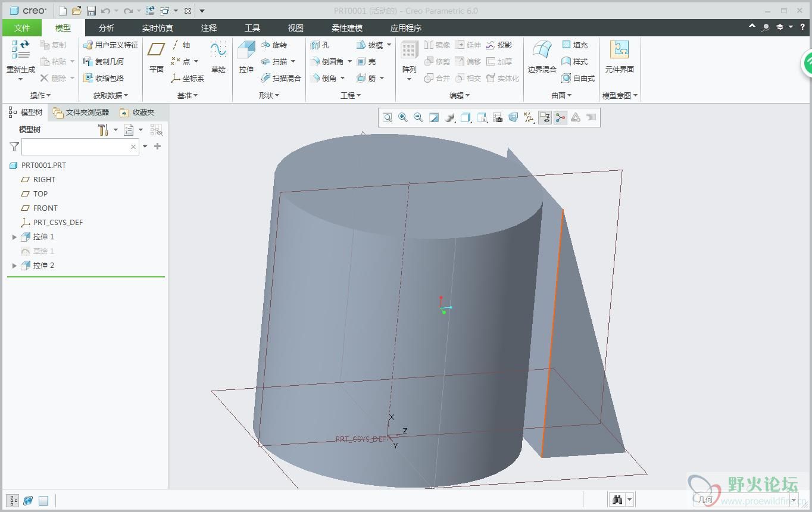Switch to the 实时仿真 ribbon tab
This screenshot has width=812, height=512.
click(158, 28)
